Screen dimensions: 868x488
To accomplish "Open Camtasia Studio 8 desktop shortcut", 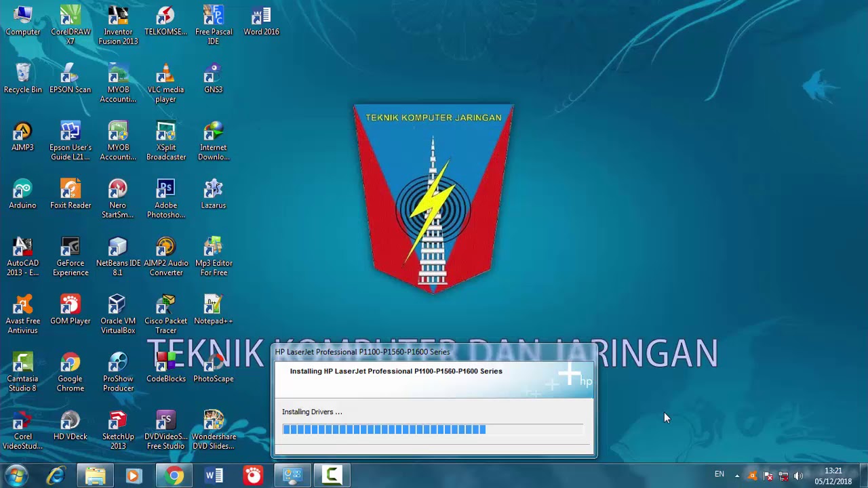I will pyautogui.click(x=22, y=372).
